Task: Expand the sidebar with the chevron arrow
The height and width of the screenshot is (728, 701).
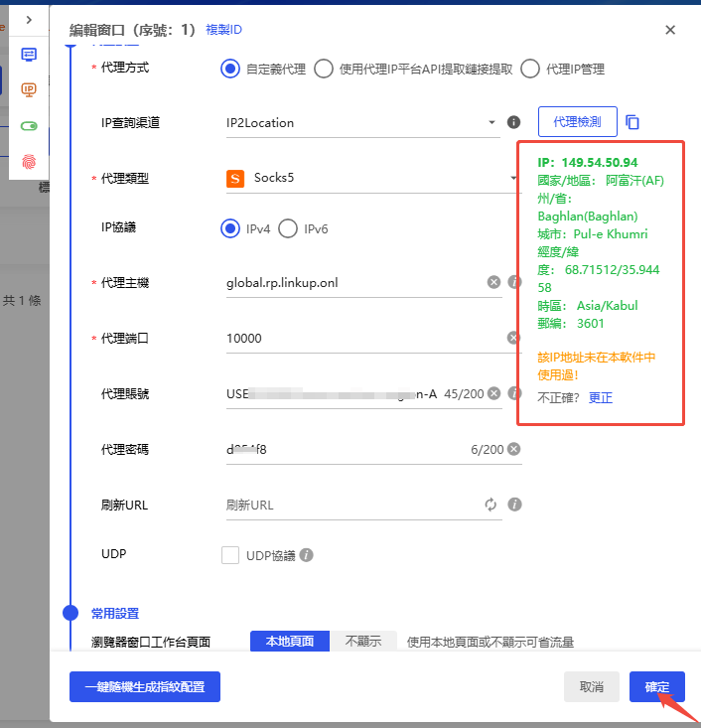Action: click(29, 20)
